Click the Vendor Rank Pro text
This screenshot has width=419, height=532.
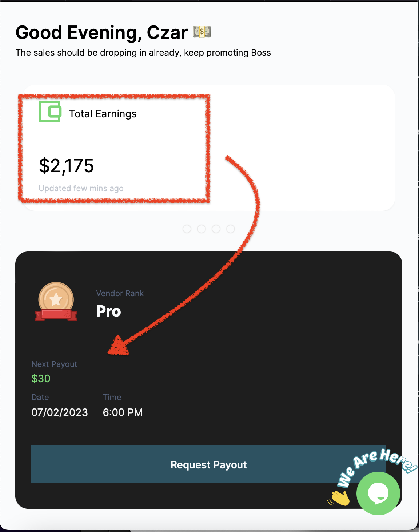(108, 311)
